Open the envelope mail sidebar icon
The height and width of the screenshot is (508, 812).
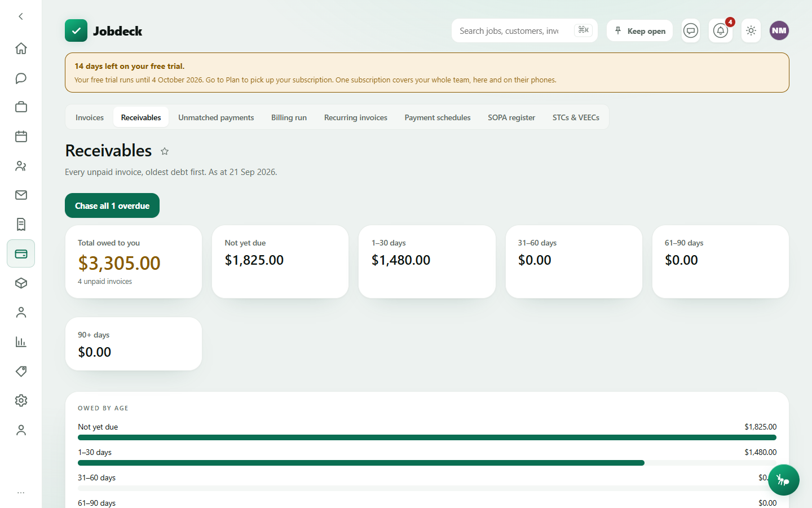click(x=21, y=195)
